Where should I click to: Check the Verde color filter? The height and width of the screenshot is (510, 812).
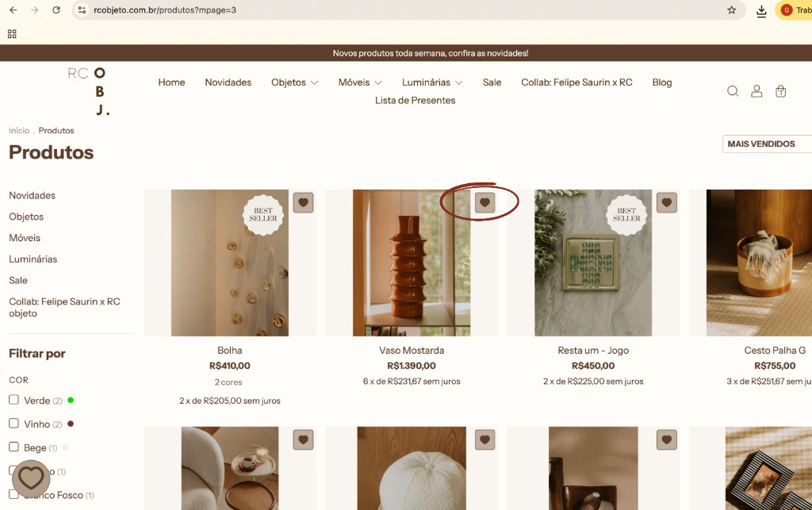tap(14, 400)
